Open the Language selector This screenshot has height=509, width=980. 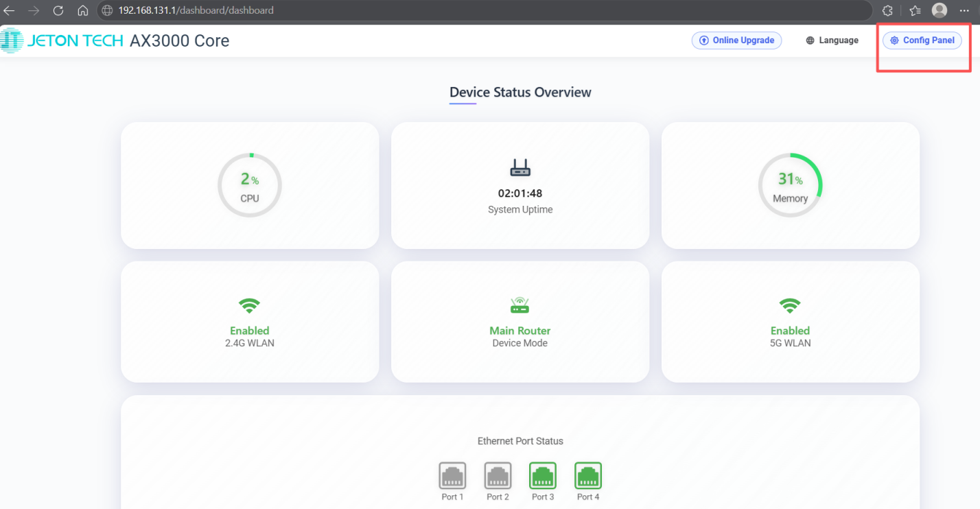pos(832,40)
